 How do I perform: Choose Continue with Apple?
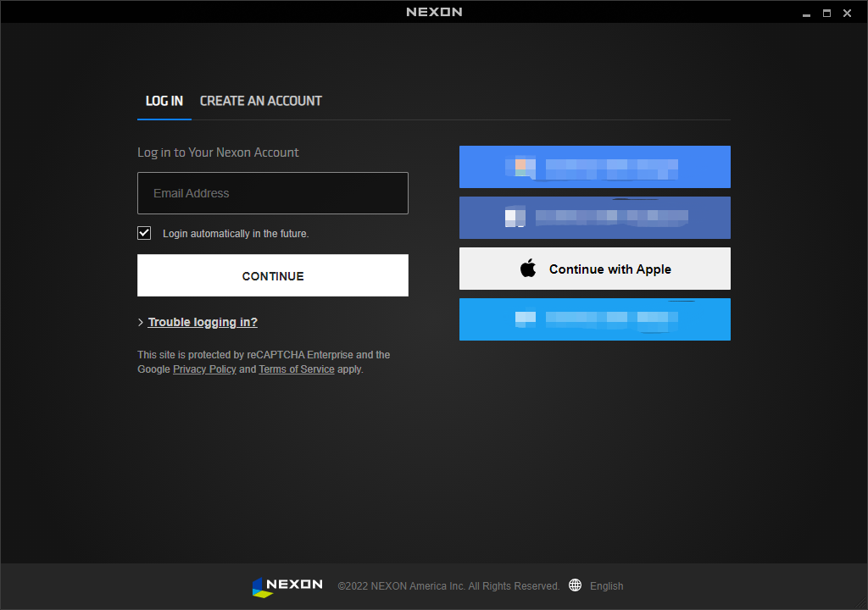pyautogui.click(x=595, y=269)
